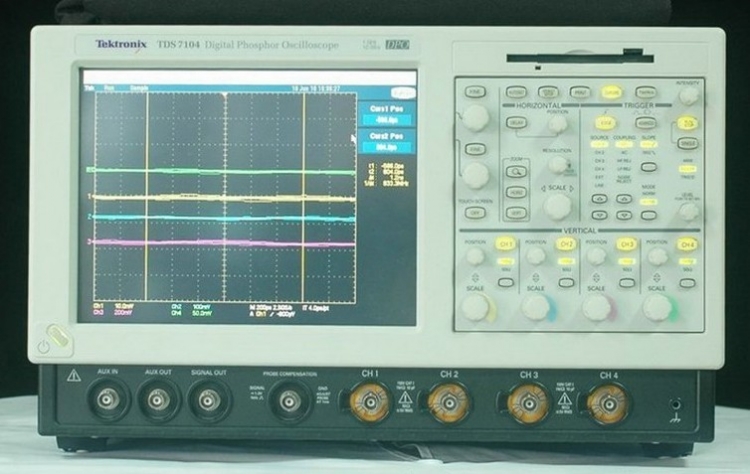750x474 pixels.
Task: Touch the SIGNAL OUT connector
Action: point(209,400)
